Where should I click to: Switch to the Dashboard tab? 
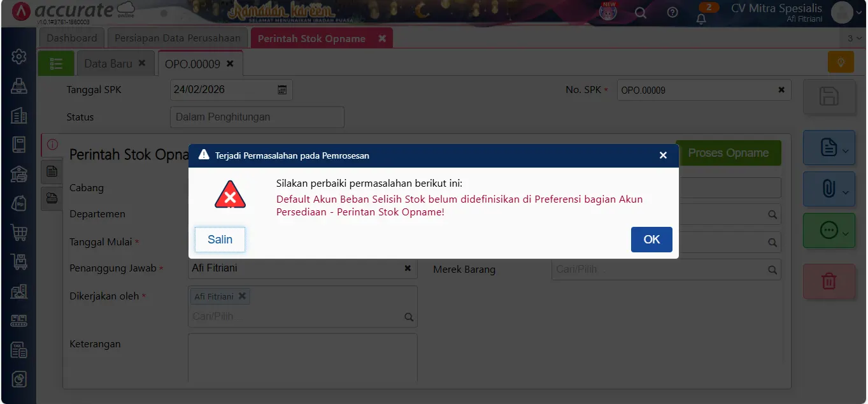coord(71,38)
